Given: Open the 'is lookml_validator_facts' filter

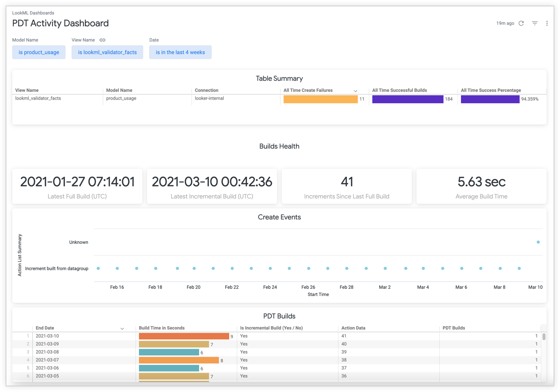Looking at the screenshot, I should (x=107, y=52).
